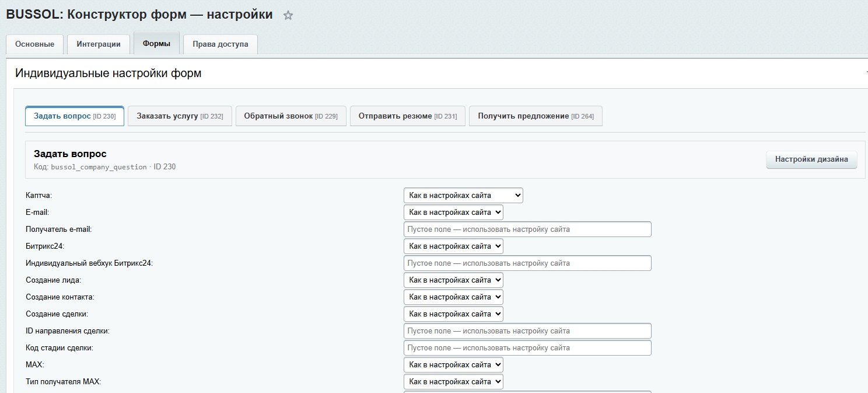Expand the Создание лида dropdown
The height and width of the screenshot is (393, 868).
(453, 280)
